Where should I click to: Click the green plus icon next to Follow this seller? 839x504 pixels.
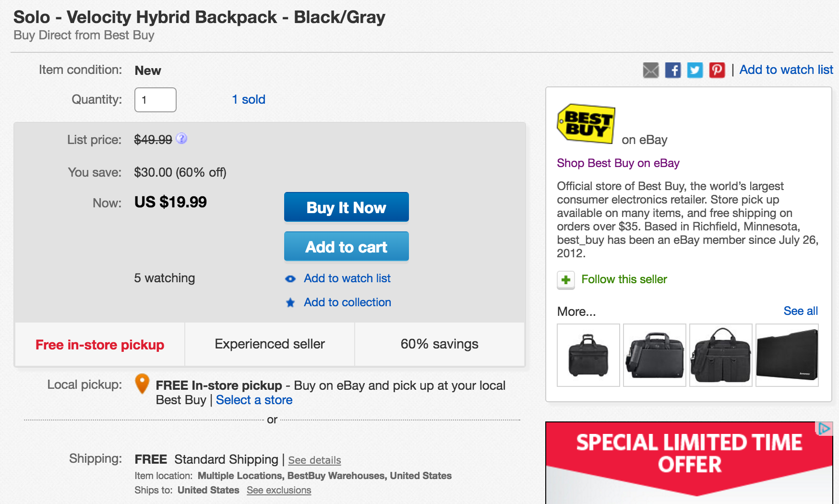566,280
